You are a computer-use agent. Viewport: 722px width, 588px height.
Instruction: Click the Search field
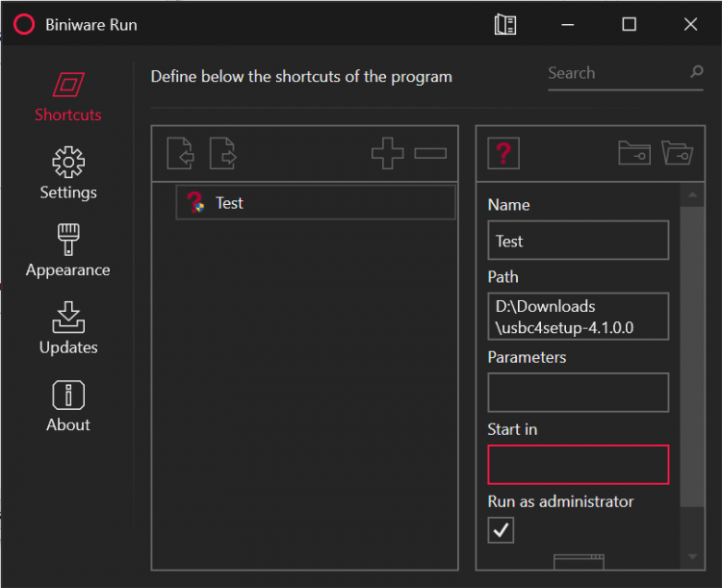(614, 73)
